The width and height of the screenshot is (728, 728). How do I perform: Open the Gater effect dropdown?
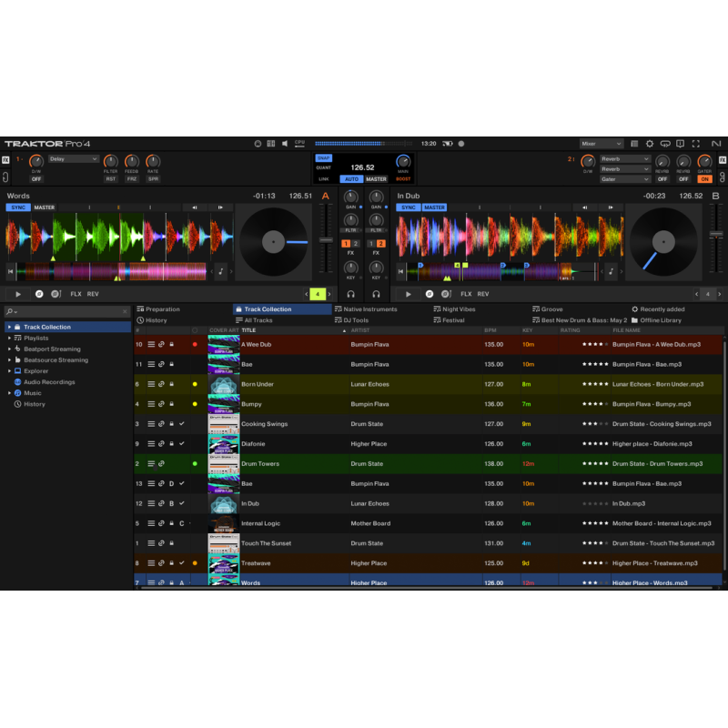coord(625,179)
